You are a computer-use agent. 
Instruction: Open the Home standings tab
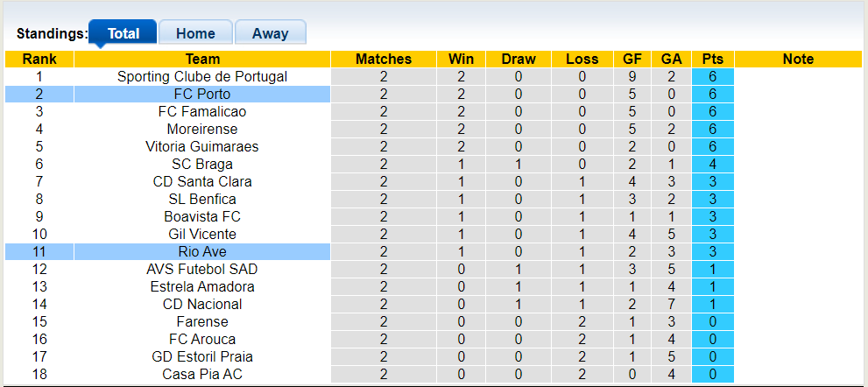pyautogui.click(x=195, y=33)
